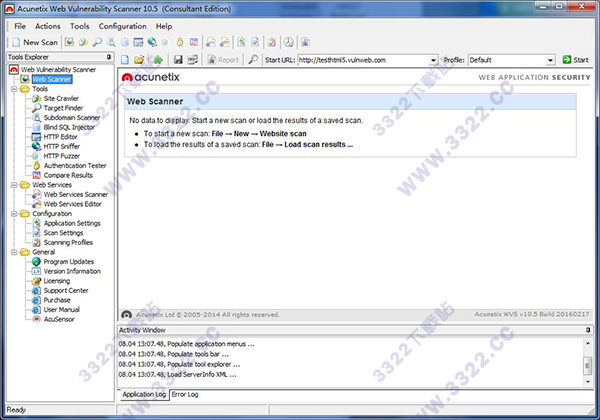This screenshot has width=600, height=420.
Task: Open HTTP Fuzzer icon in top toolbar
Action: coord(165,42)
